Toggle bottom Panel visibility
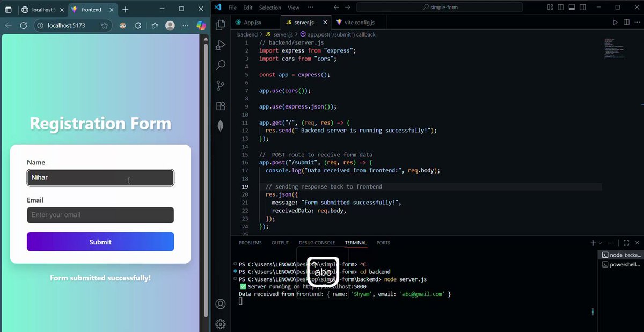 (x=572, y=8)
